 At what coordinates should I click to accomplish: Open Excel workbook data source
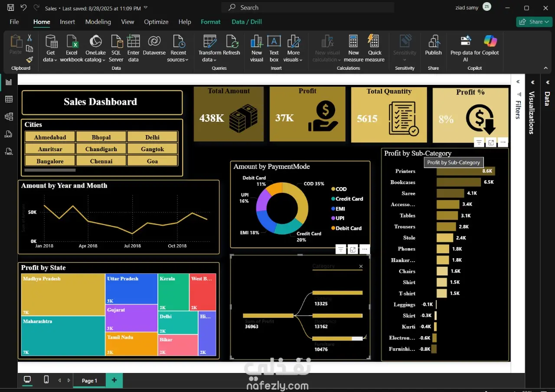(72, 49)
